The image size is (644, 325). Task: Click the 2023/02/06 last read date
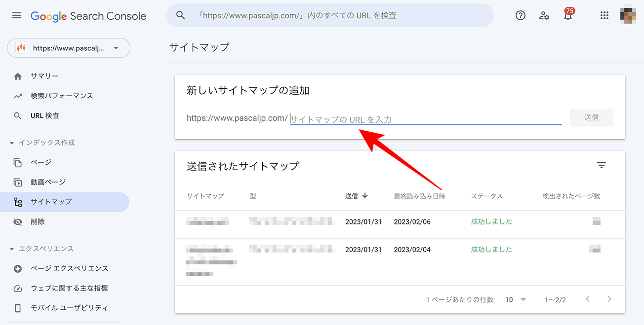click(x=412, y=222)
